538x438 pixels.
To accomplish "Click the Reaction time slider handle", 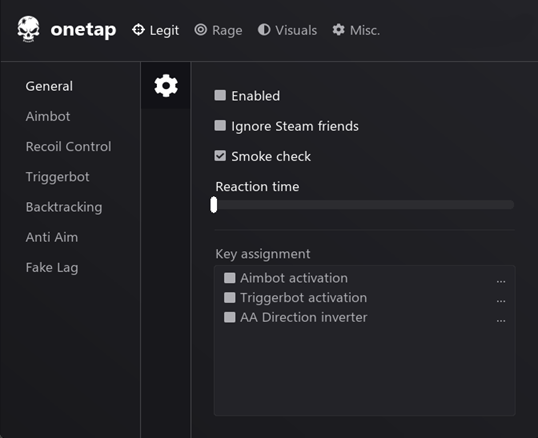I will click(214, 205).
